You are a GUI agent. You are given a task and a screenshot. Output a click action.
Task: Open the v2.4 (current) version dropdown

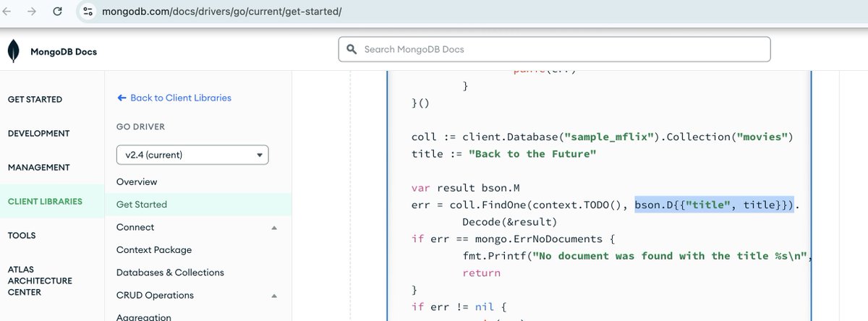click(192, 155)
